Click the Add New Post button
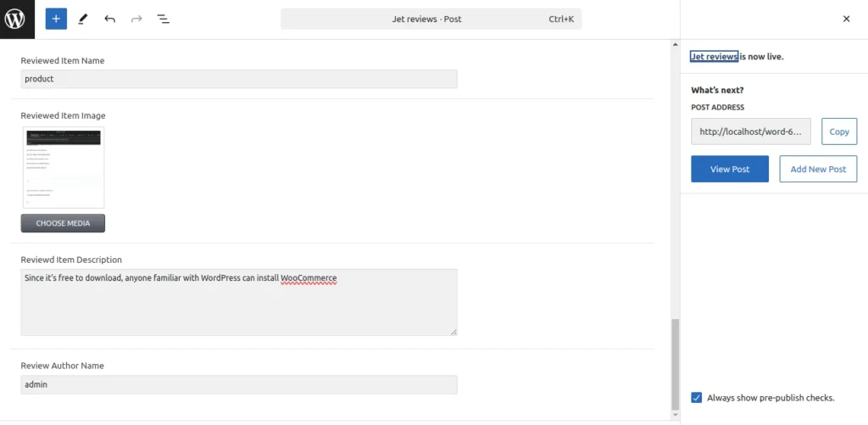This screenshot has width=868, height=425. [x=818, y=169]
